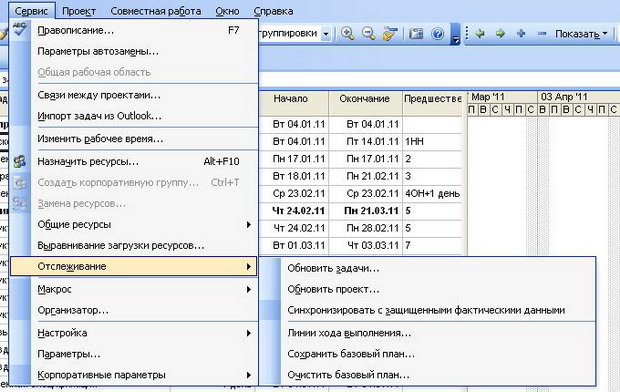This screenshot has height=392, width=620.
Task: Choose Правописание… from the menu
Action: [x=134, y=30]
